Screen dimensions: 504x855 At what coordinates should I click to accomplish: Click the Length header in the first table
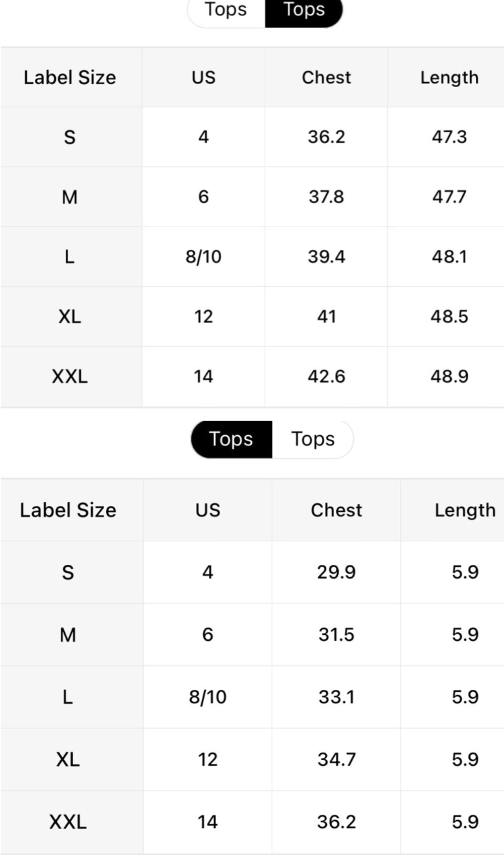tap(449, 78)
